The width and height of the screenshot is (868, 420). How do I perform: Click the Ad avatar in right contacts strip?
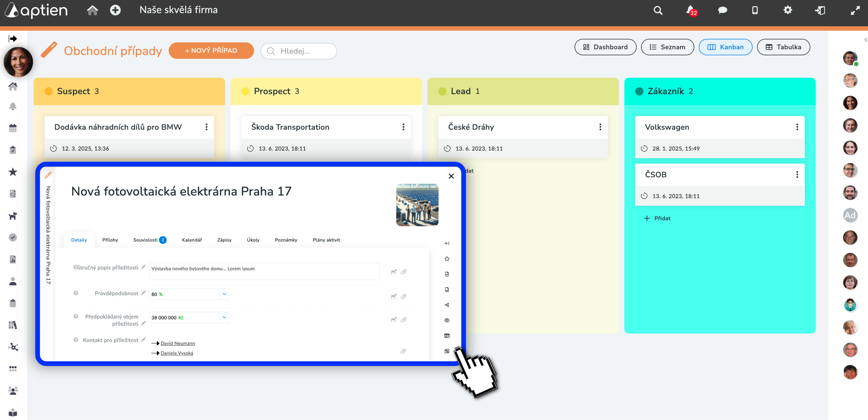tap(850, 215)
